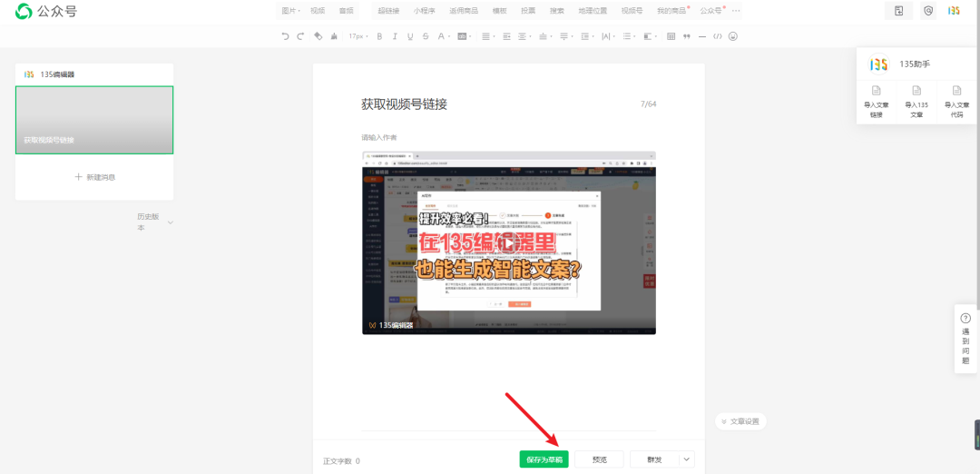This screenshot has height=474, width=980.
Task: Insert a 超链接
Action: 388,11
